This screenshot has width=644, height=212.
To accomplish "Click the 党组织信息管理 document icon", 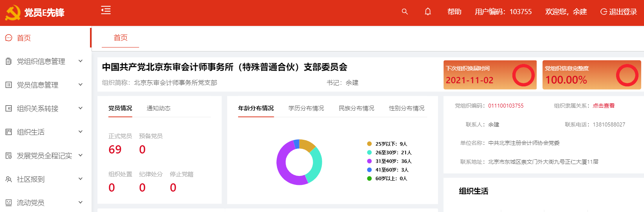I will pos(9,61).
